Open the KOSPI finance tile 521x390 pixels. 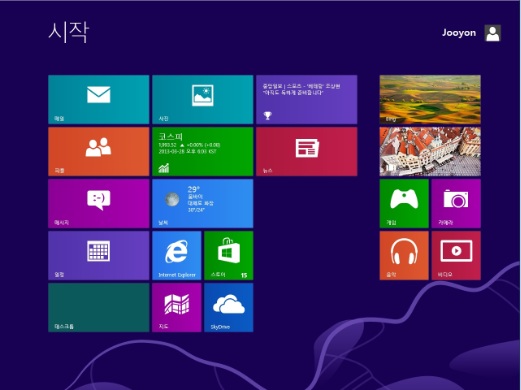pos(203,151)
